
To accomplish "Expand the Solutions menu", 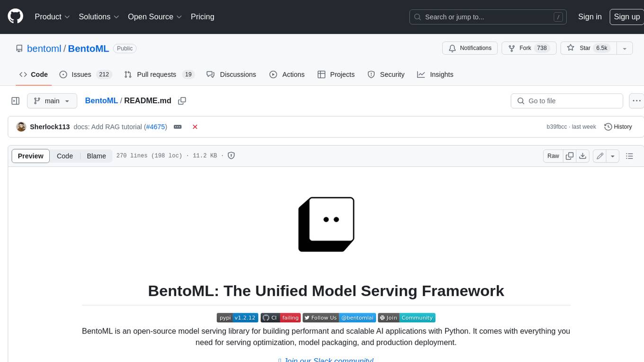I will [x=98, y=17].
